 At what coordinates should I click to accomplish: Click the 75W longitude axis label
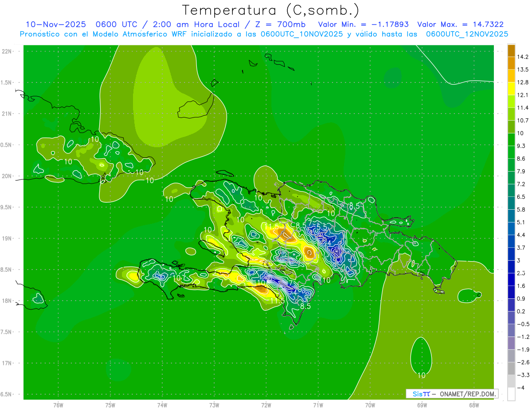click(x=110, y=405)
